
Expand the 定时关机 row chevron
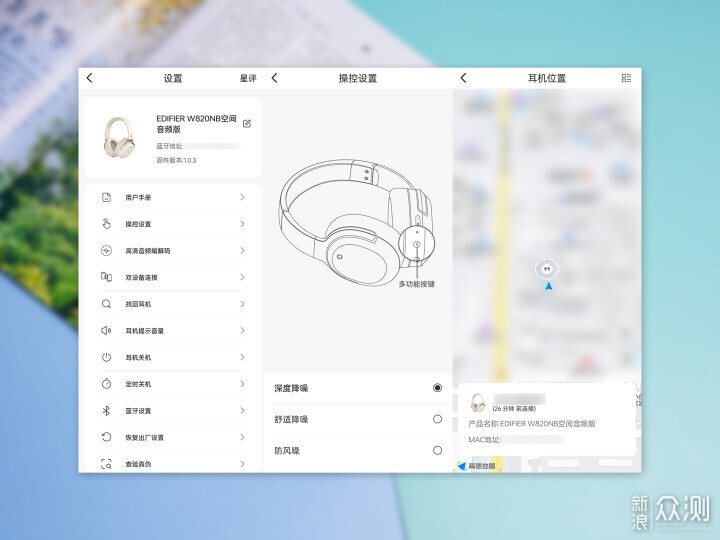tap(242, 384)
